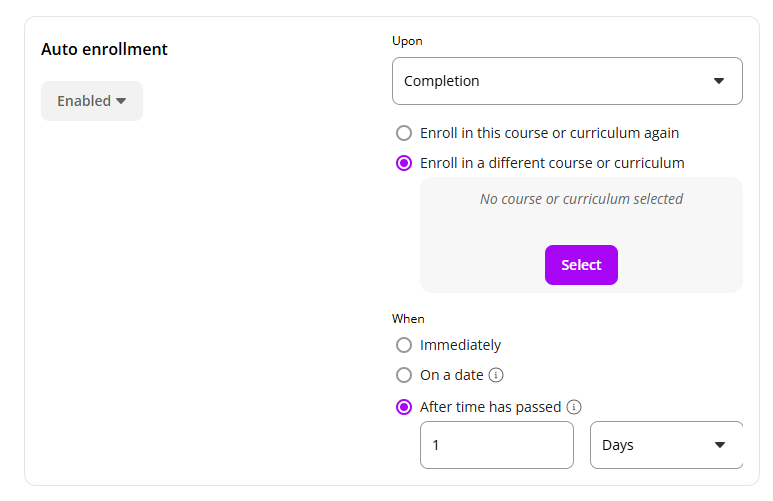Screen dimensions: 773x501
Task: Open the Days time unit dropdown
Action: coord(665,445)
